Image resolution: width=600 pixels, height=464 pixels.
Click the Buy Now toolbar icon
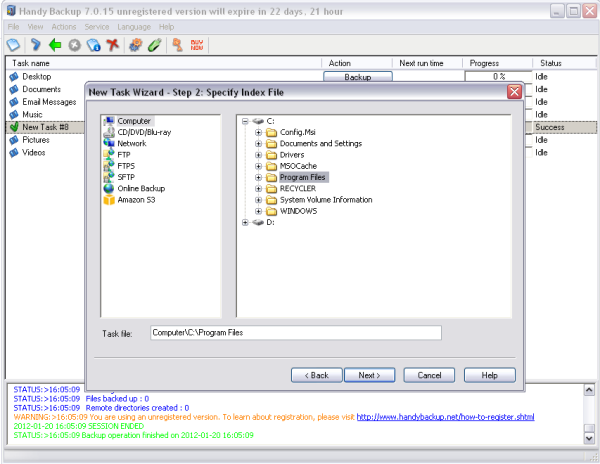(197, 45)
